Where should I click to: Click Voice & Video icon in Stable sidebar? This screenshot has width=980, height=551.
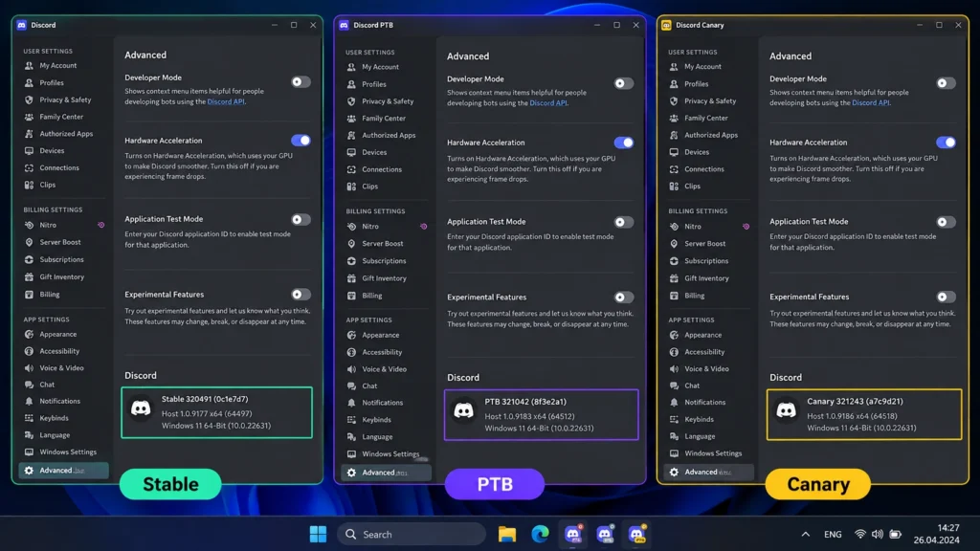coord(29,368)
